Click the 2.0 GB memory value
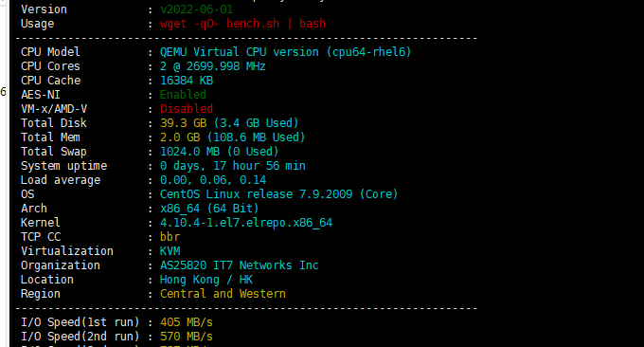Screen dimensions: 644x347 tap(180, 137)
